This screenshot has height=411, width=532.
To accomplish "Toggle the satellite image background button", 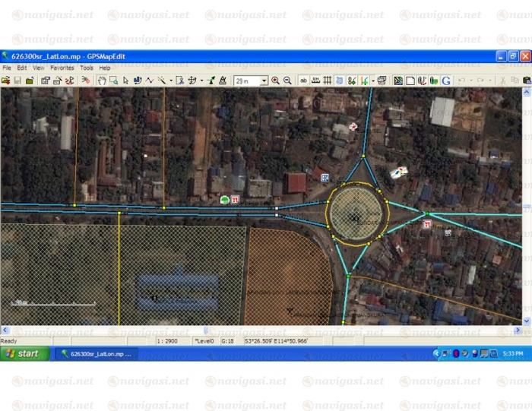I will (397, 81).
